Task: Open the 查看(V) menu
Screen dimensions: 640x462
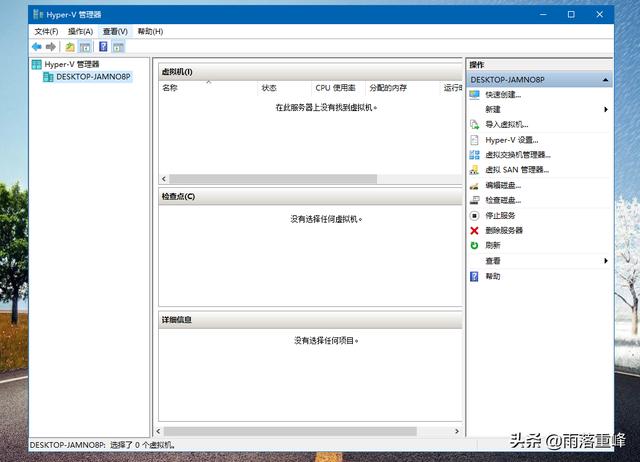Action: point(115,31)
